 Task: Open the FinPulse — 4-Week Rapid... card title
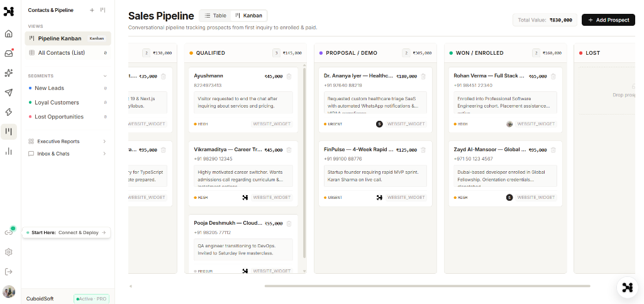pos(358,150)
